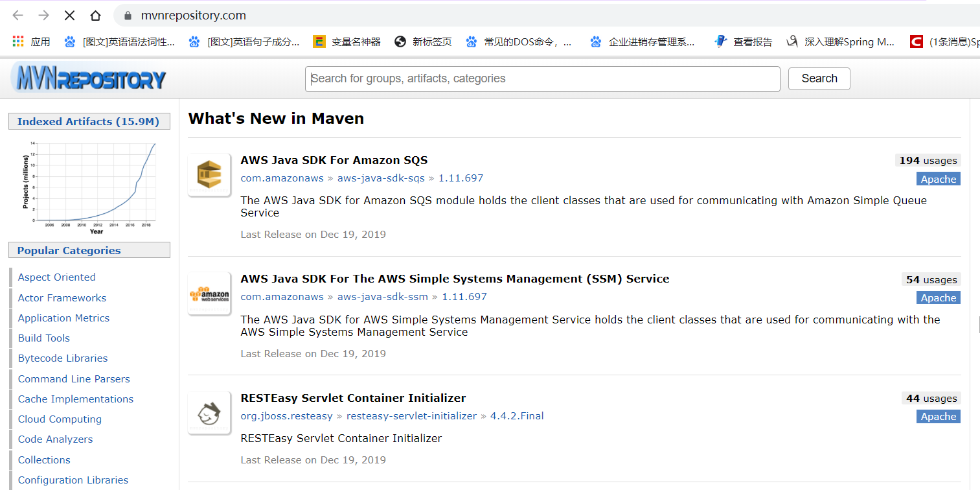The height and width of the screenshot is (490, 980).
Task: Open the 深入理解Spring M bookmark
Action: click(x=840, y=41)
